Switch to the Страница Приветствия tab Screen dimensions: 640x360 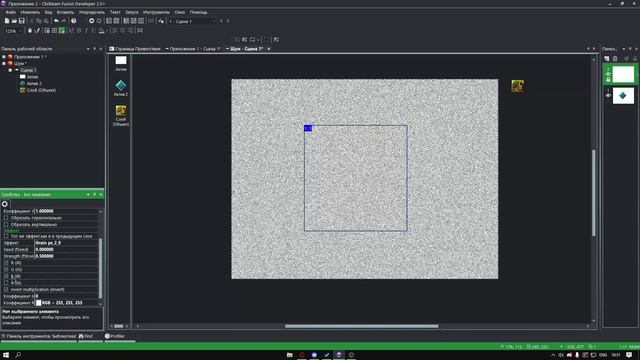coord(135,49)
